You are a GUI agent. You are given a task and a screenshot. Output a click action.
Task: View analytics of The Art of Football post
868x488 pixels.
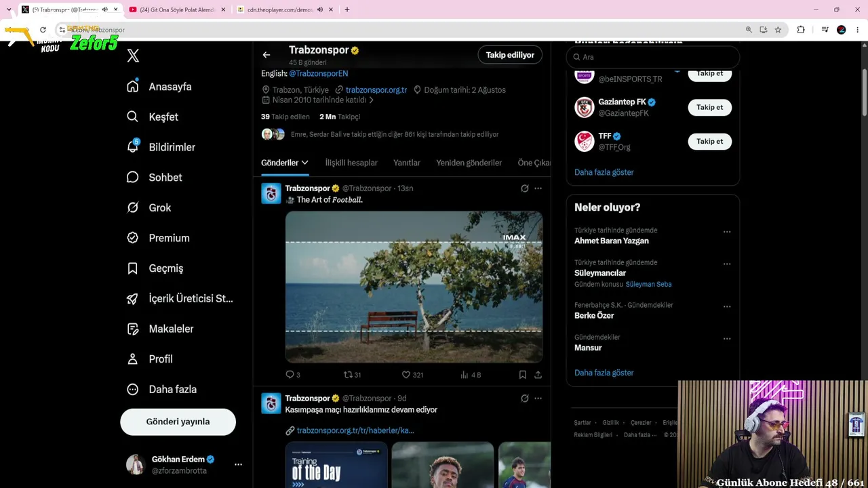tap(471, 374)
